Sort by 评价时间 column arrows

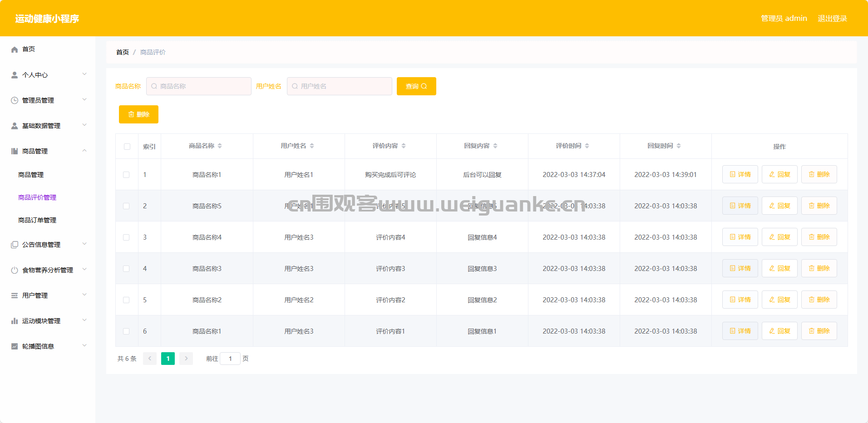pyautogui.click(x=587, y=146)
